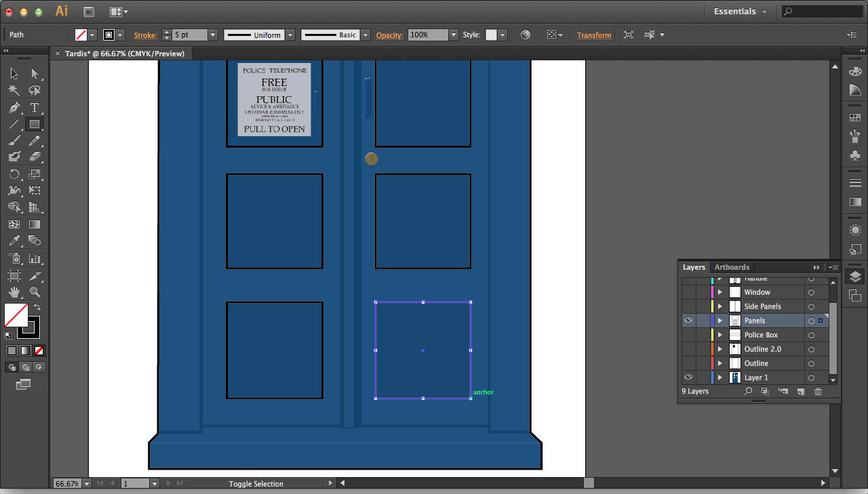The width and height of the screenshot is (868, 494).
Task: Open the Layers panel flyout menu
Action: point(833,267)
